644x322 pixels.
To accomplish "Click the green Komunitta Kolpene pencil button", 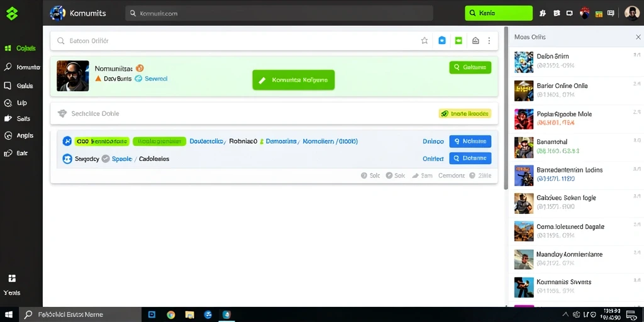I will tap(293, 80).
